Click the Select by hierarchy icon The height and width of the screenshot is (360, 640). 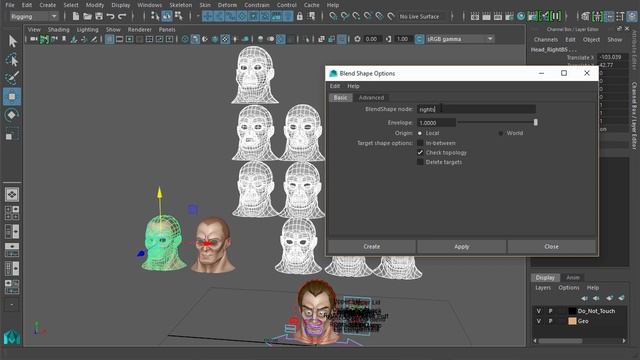pyautogui.click(x=155, y=16)
